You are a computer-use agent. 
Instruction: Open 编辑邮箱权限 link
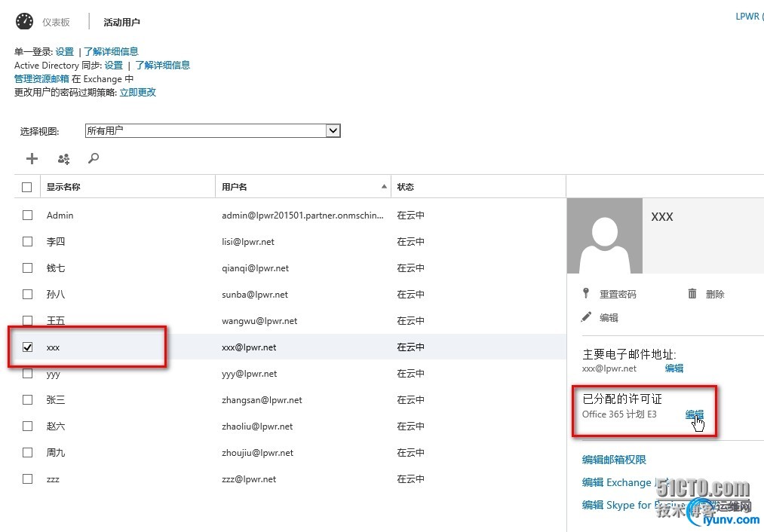[614, 460]
